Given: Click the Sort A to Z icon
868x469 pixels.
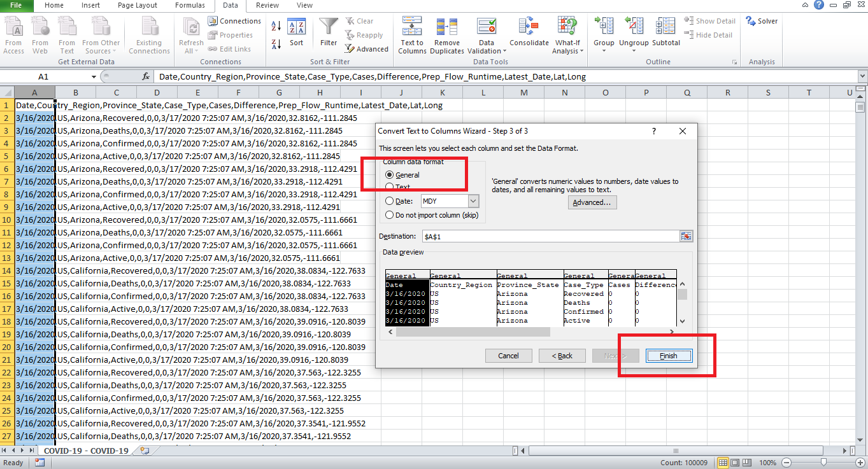Looking at the screenshot, I should click(x=276, y=26).
